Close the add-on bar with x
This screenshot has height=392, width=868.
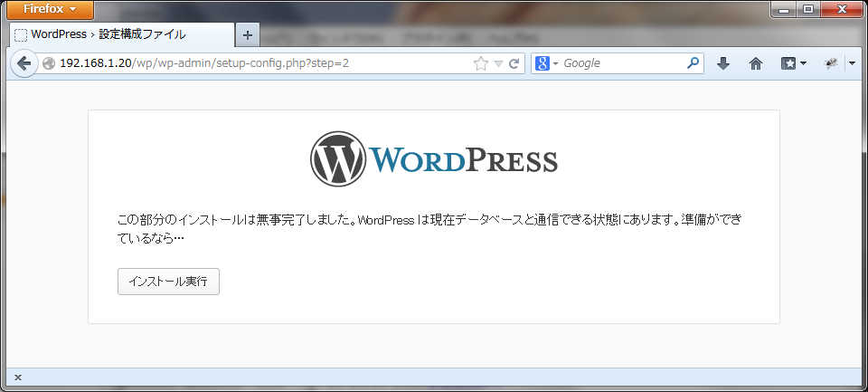tap(18, 378)
